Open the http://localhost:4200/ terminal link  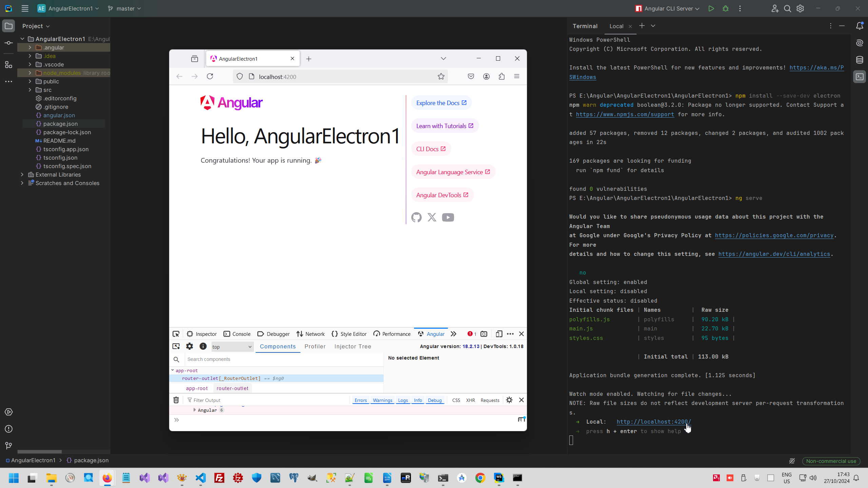point(653,422)
